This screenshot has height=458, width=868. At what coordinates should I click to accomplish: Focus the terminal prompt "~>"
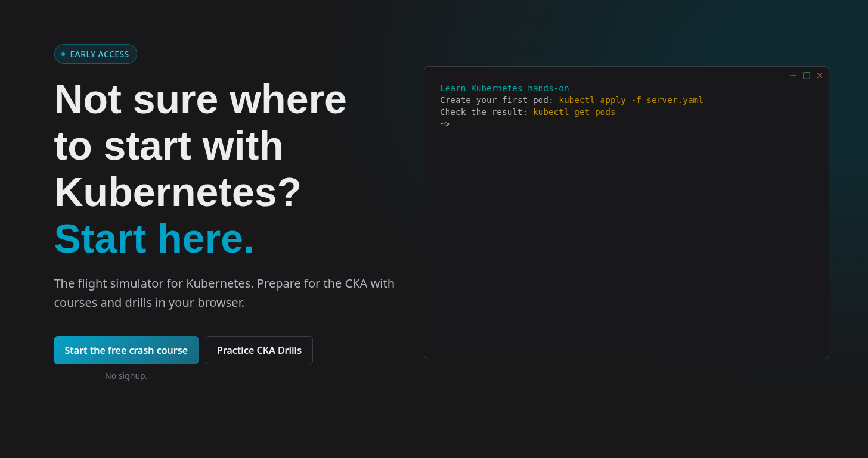(x=445, y=124)
